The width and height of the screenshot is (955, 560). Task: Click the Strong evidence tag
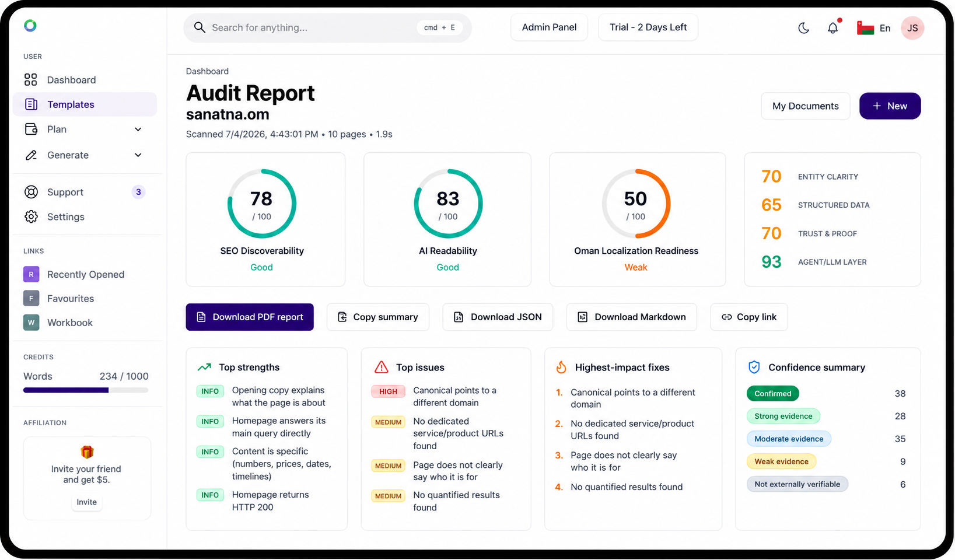coord(783,416)
